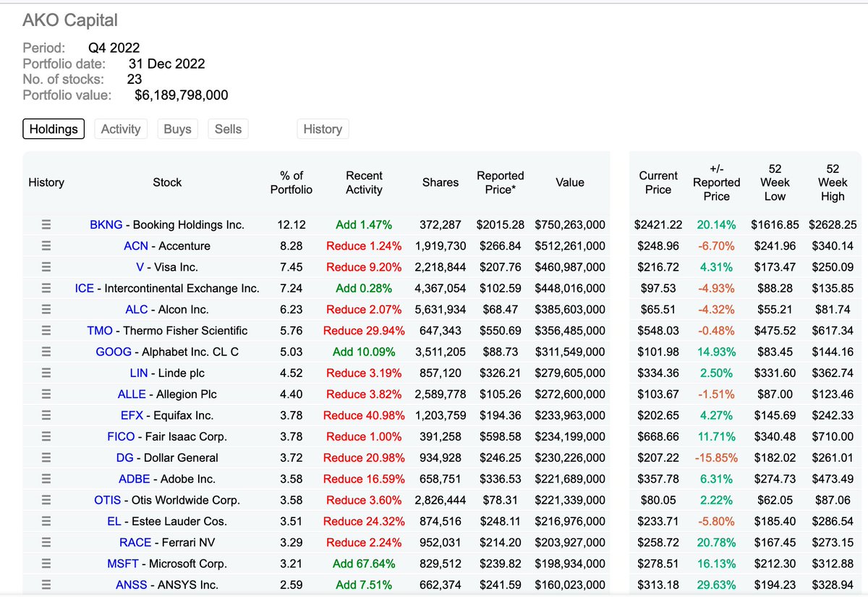Open the EL ticker link
This screenshot has height=597, width=868.
tap(114, 521)
